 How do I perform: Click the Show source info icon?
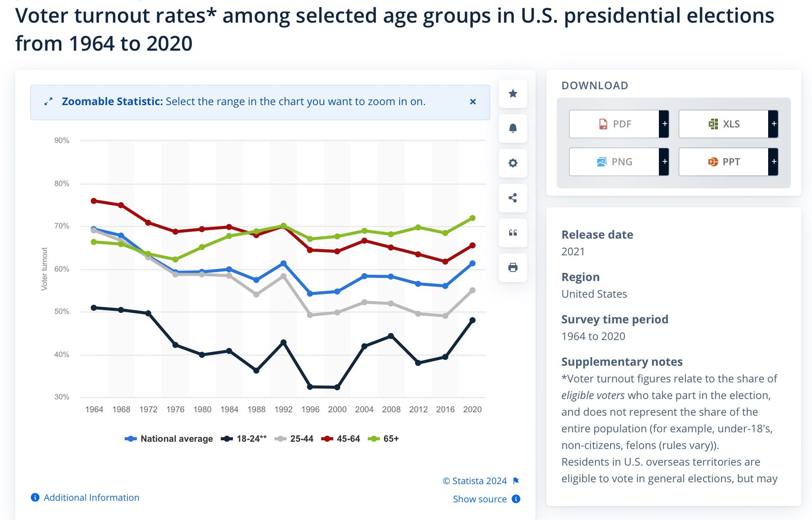click(516, 499)
